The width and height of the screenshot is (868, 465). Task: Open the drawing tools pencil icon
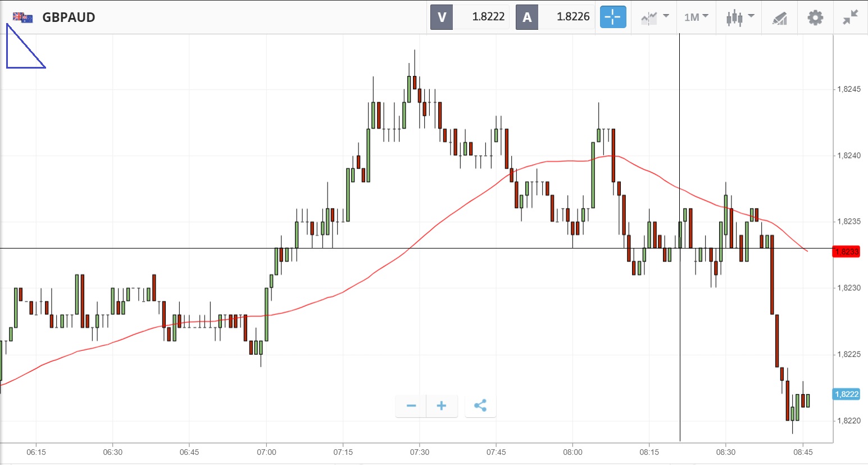coord(780,18)
